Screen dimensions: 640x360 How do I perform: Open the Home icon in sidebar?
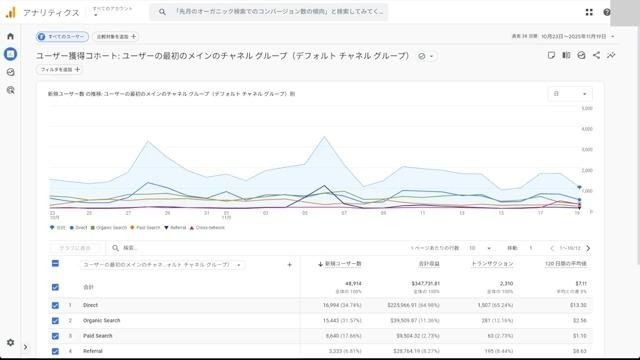pos(11,36)
